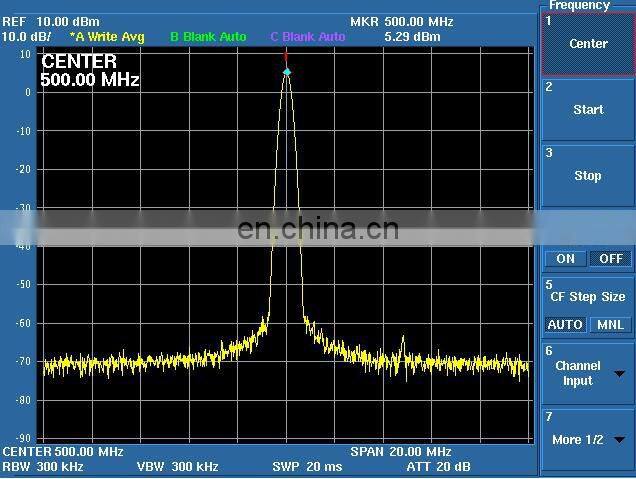Select the Center frequency softkey

click(588, 43)
